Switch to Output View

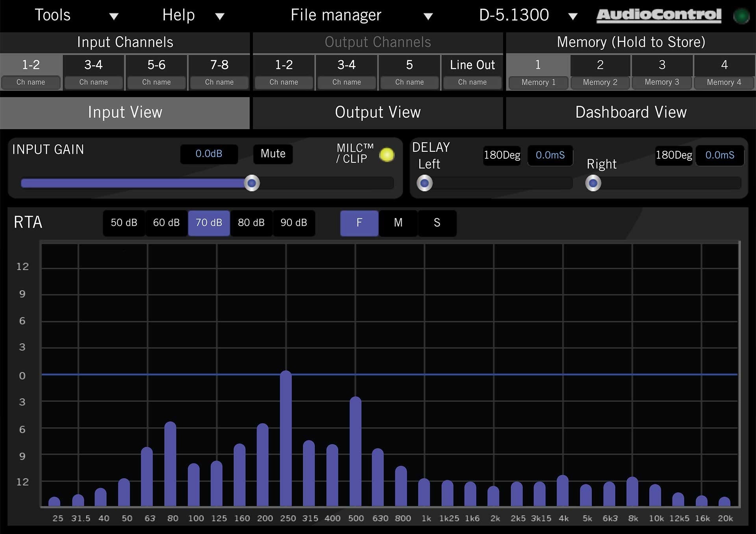click(x=378, y=113)
